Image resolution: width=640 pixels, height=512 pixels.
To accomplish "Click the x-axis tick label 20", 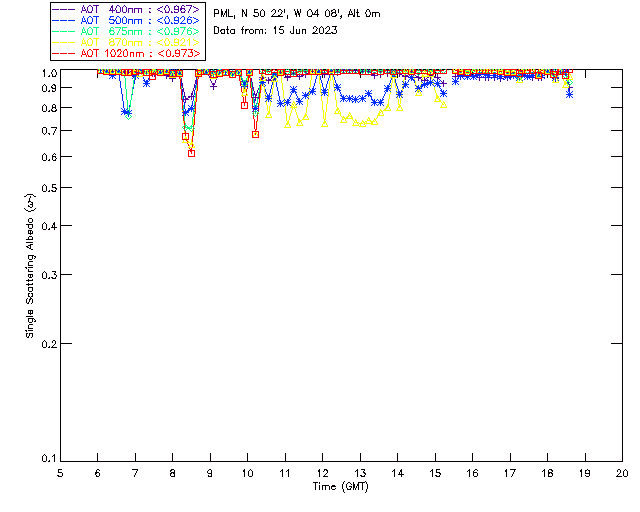I will click(622, 473).
